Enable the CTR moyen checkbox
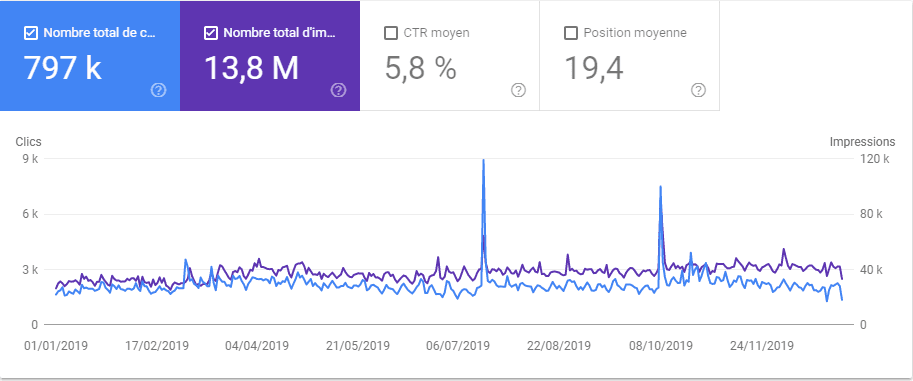Image resolution: width=913 pixels, height=381 pixels. coord(391,33)
